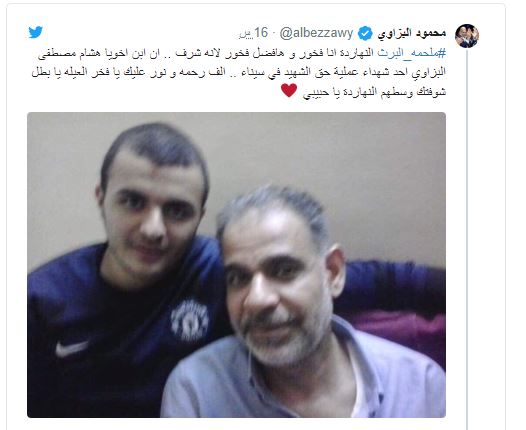Click the number 16 in tweet date

(x=261, y=33)
